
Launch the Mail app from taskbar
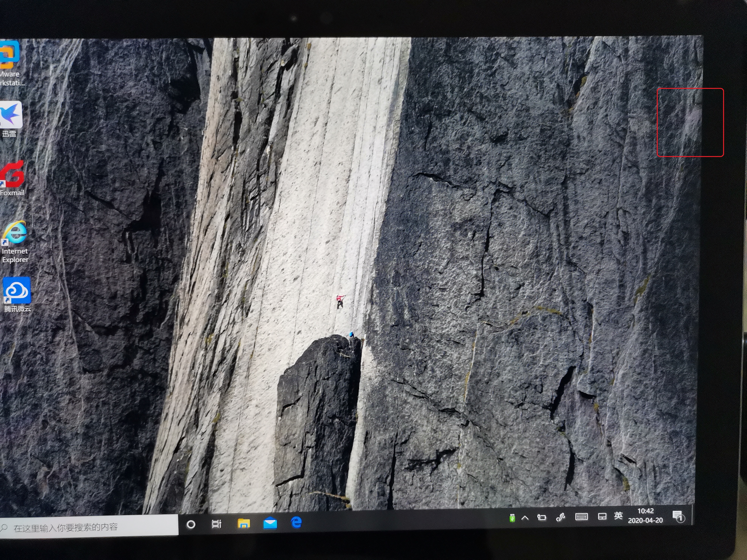[270, 523]
